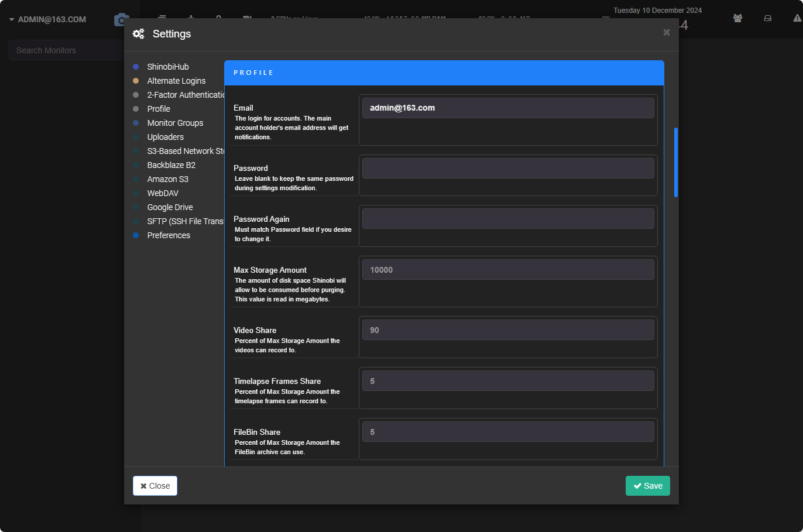Open the sub-accounts users icon
Image resolution: width=803 pixels, height=532 pixels.
click(x=737, y=18)
